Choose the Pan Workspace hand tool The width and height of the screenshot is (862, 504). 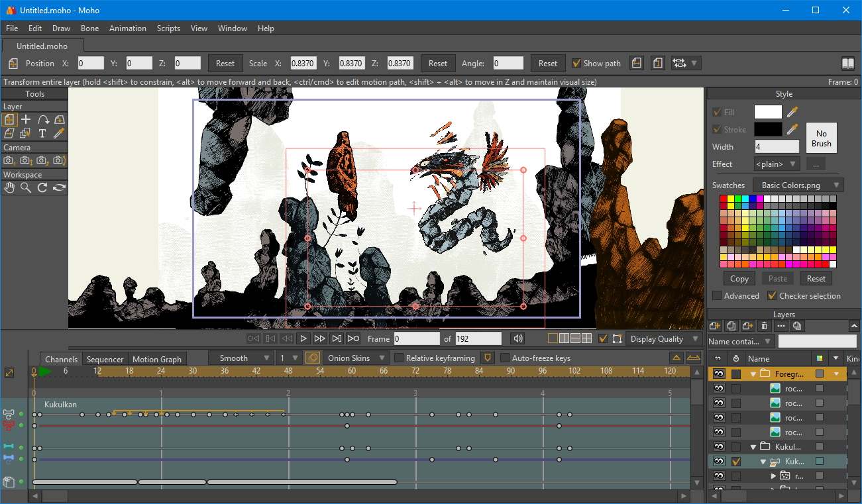[9, 187]
